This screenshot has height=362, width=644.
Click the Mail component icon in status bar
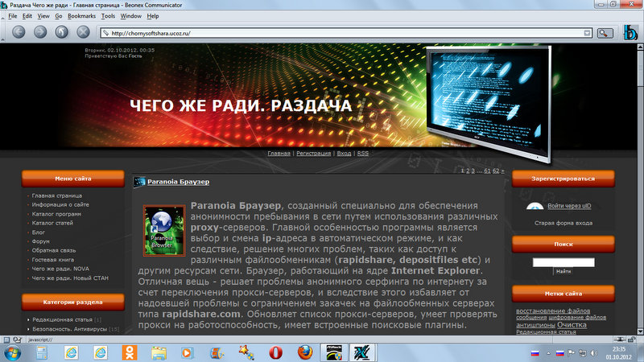tap(17, 339)
